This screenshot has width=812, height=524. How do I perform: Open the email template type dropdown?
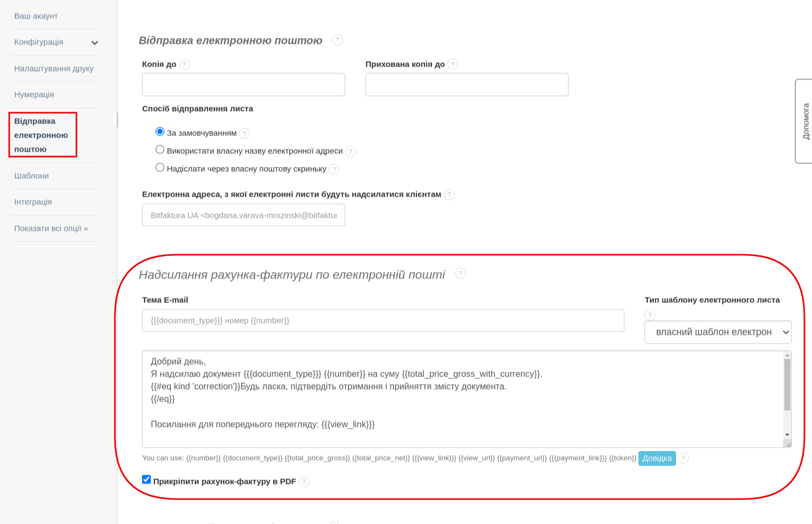718,332
